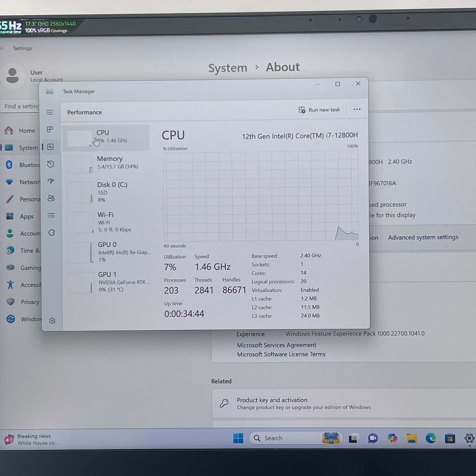Open Apps in Settings sidebar
The image size is (476, 476).
point(20,216)
